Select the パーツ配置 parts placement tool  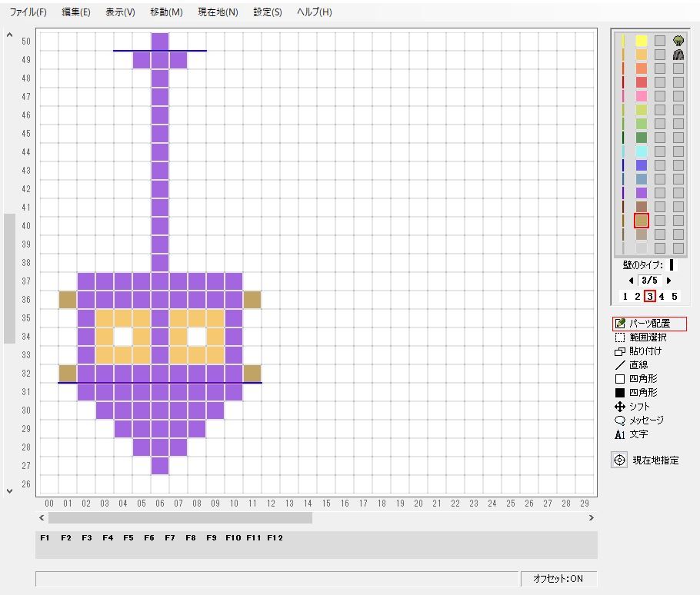click(x=649, y=324)
